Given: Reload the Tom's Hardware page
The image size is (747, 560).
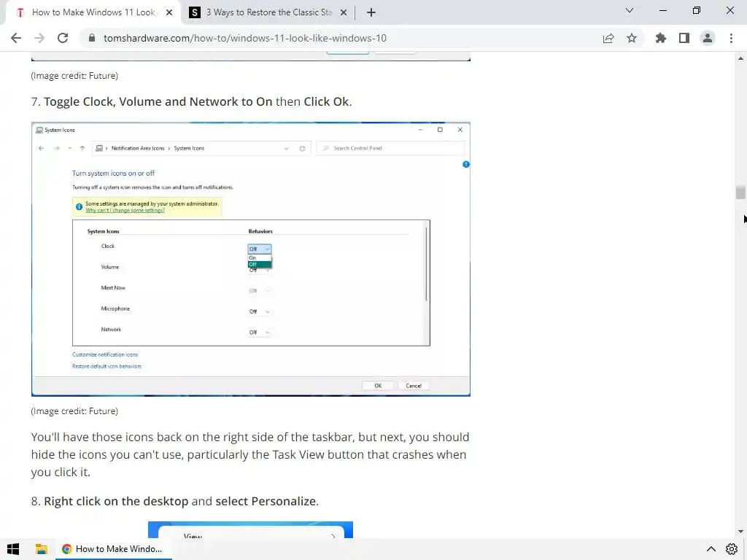Looking at the screenshot, I should coord(63,38).
